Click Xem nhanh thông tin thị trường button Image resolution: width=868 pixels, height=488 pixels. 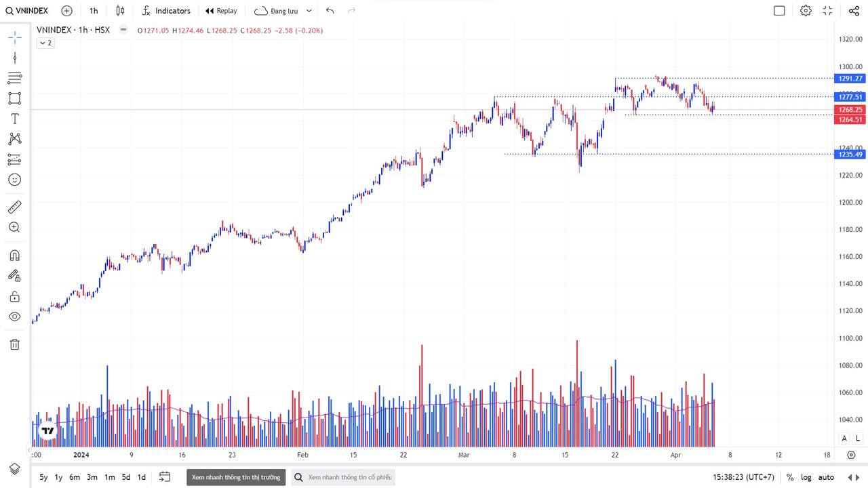pos(236,477)
